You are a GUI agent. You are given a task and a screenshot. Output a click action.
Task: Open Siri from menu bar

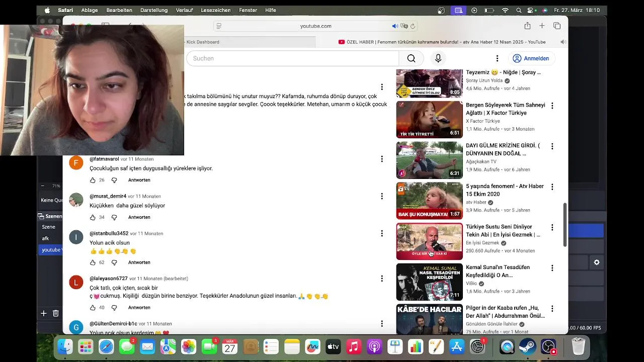544,10
